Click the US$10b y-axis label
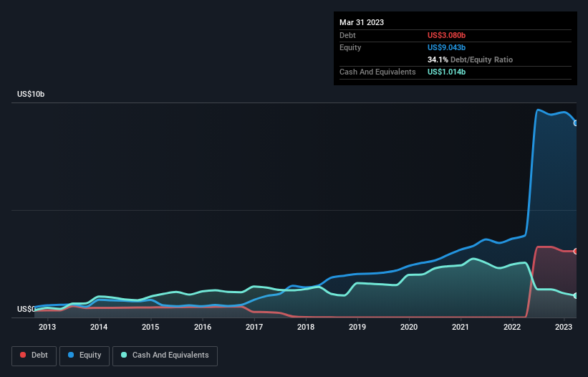Viewport: 588px width, 377px height. click(x=31, y=94)
